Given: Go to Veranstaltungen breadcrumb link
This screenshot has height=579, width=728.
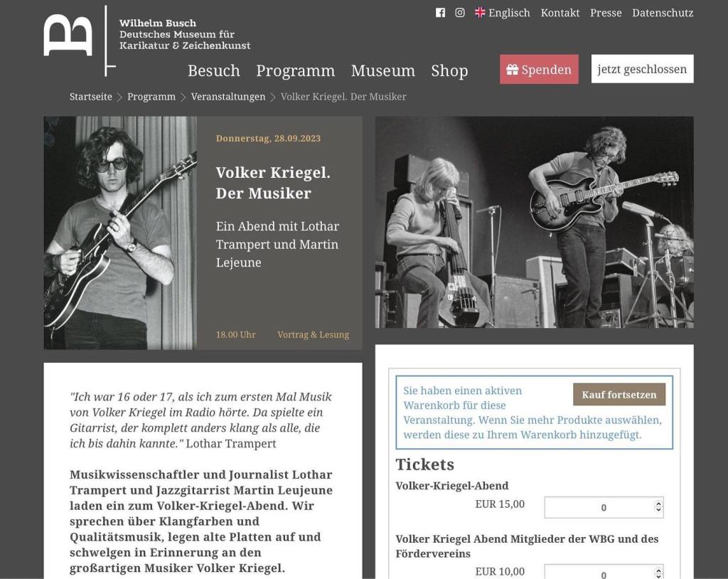Looking at the screenshot, I should tap(228, 97).
